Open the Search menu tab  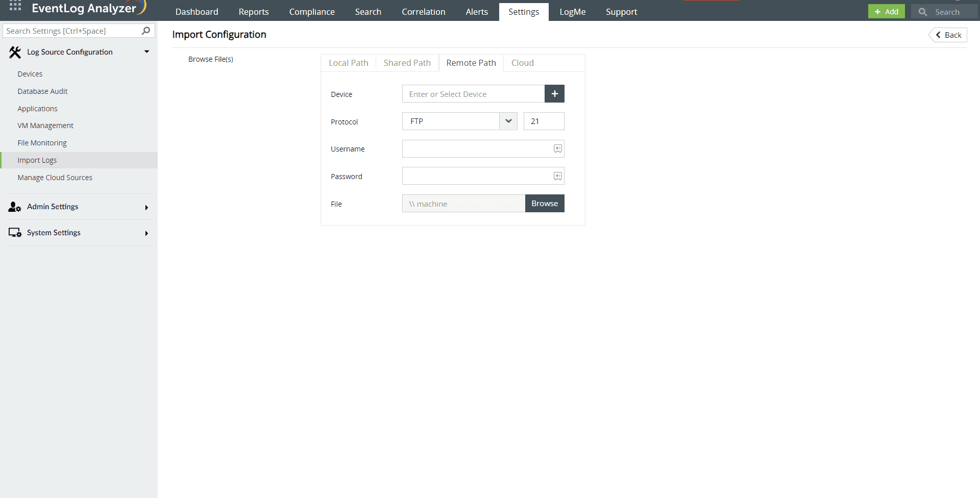pyautogui.click(x=368, y=12)
